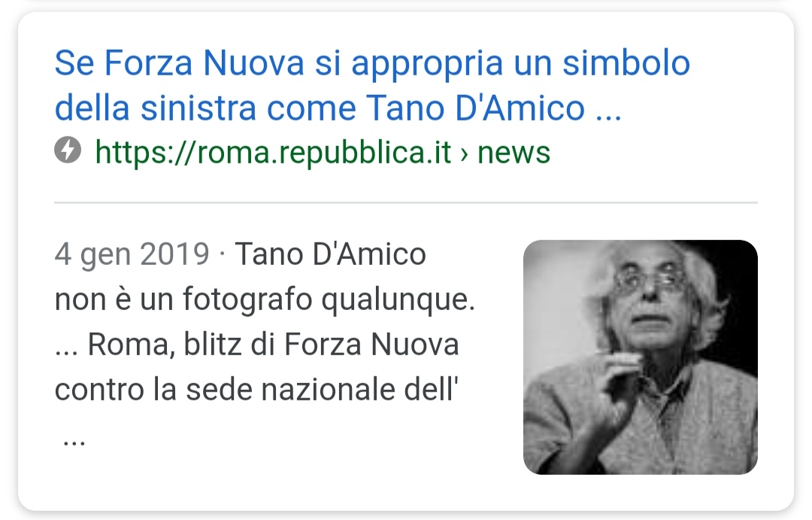
Task: Click the horizontal divider under the URL
Action: coord(405,202)
